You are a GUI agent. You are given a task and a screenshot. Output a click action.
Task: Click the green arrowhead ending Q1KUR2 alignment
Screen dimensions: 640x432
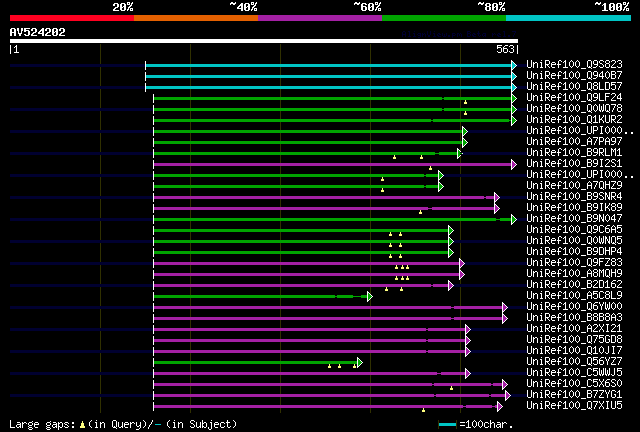514,120
